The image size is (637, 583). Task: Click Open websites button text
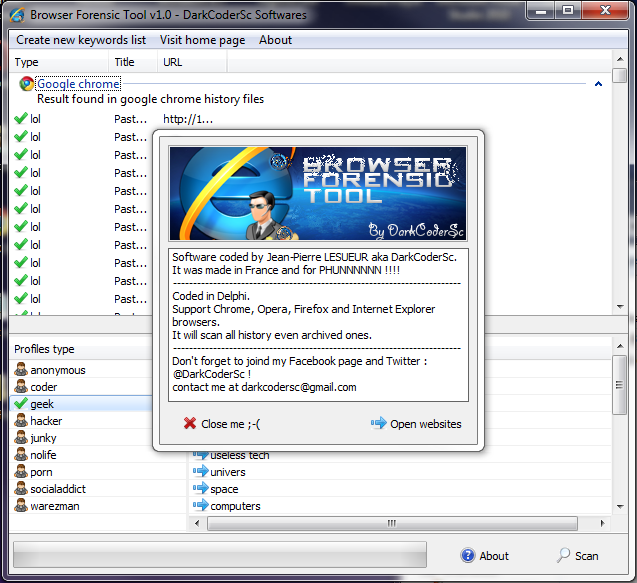[426, 424]
